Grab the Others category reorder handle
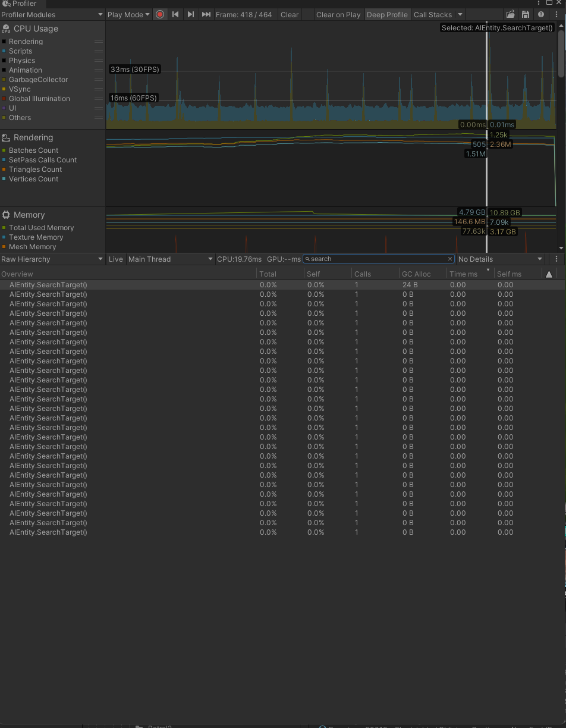The image size is (566, 728). point(99,118)
